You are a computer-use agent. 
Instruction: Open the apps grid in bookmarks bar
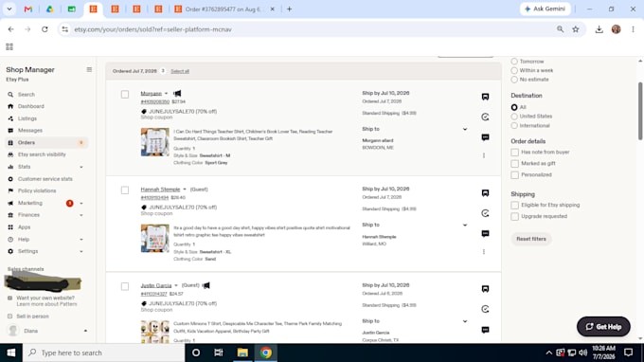click(9, 46)
